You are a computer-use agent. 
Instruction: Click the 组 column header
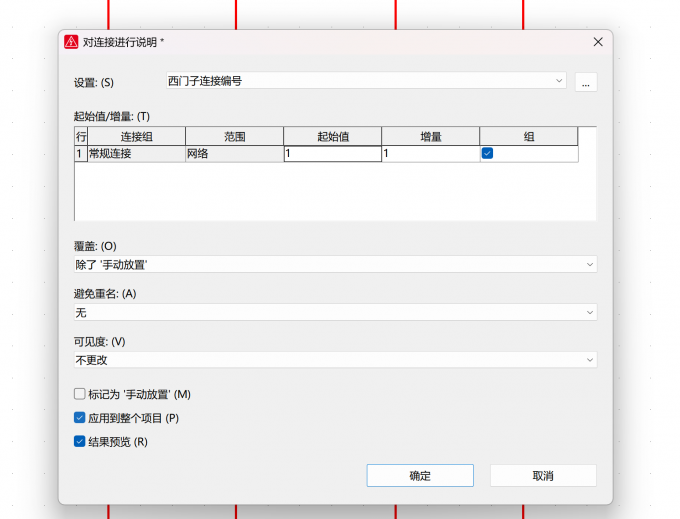(529, 137)
